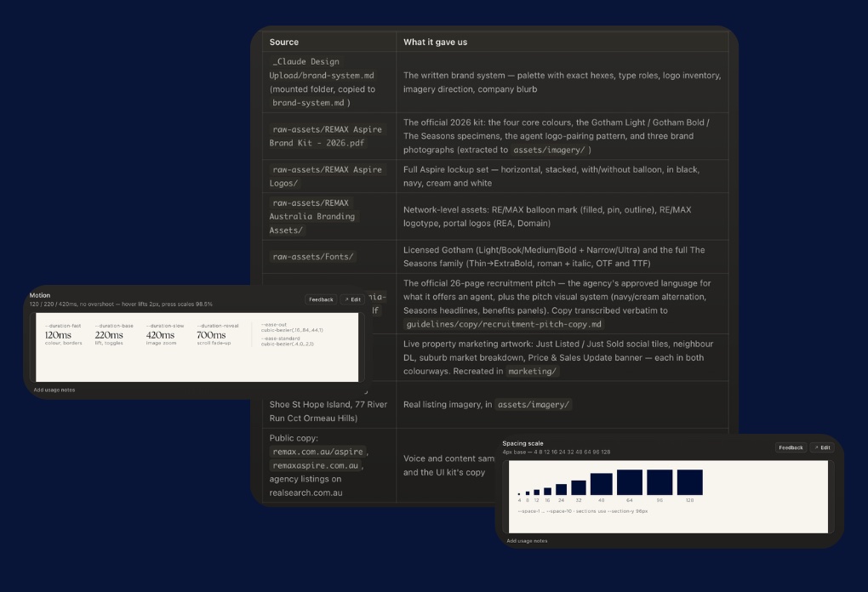This screenshot has height=592, width=868.
Task: Click 'The official 2026 kit' description cell
Action: pyautogui.click(x=562, y=136)
